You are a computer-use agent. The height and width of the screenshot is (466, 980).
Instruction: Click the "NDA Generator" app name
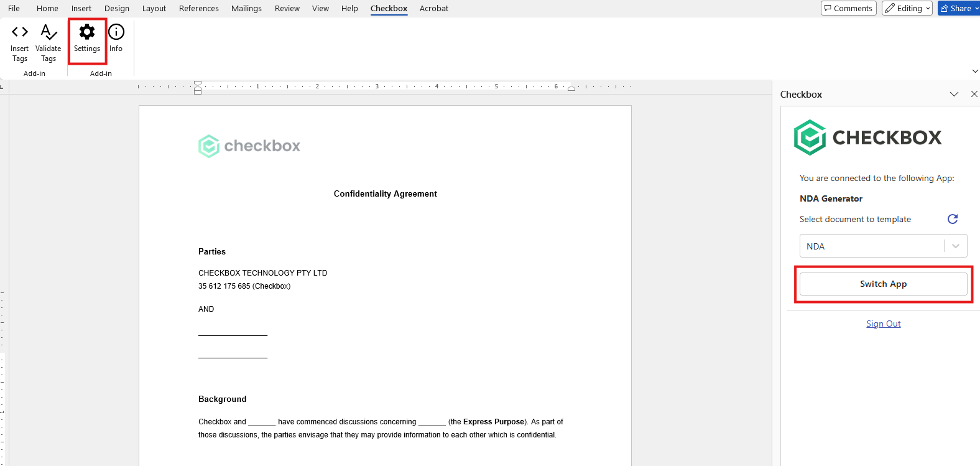pos(831,199)
